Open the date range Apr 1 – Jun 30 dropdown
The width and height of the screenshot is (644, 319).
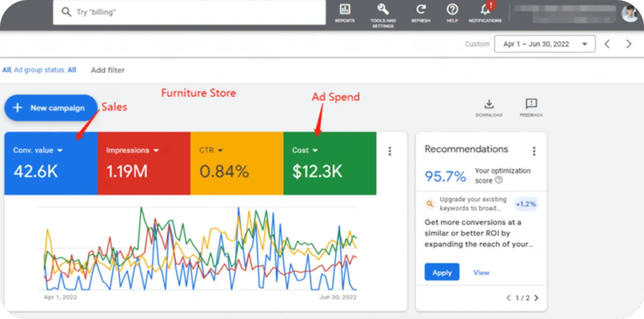tap(544, 44)
